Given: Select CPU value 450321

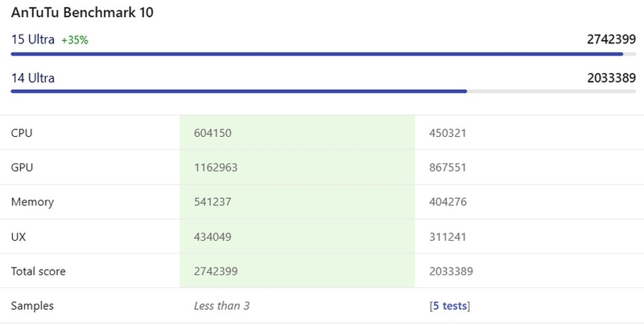Looking at the screenshot, I should tap(448, 133).
